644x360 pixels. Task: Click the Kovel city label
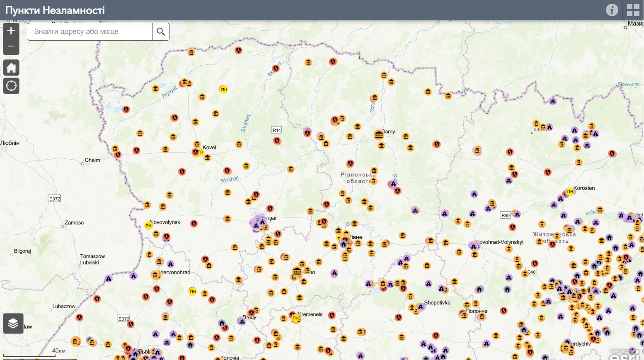[x=209, y=147]
